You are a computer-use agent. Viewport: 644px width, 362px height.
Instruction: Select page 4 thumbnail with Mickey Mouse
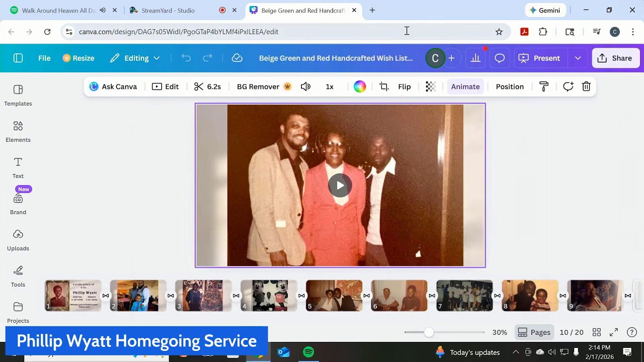269,296
